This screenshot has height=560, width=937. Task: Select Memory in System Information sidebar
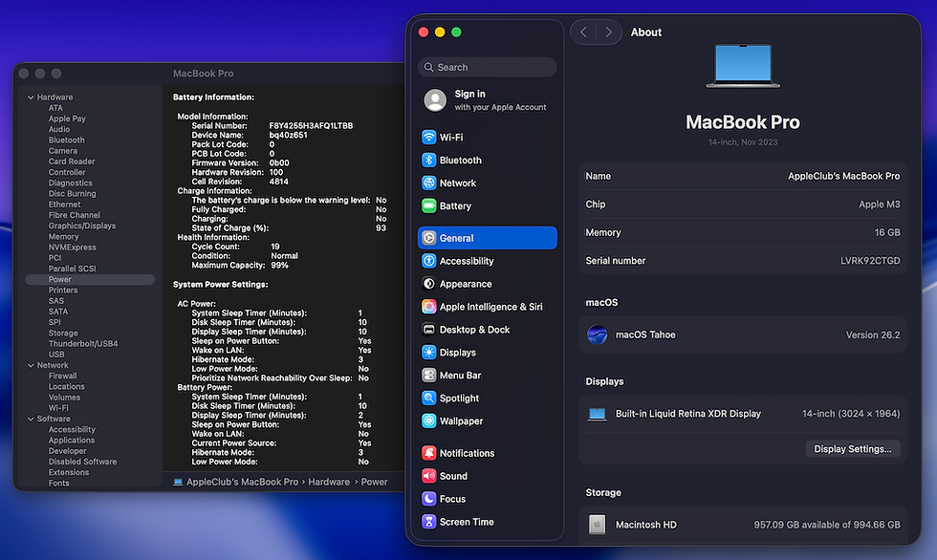pos(63,237)
